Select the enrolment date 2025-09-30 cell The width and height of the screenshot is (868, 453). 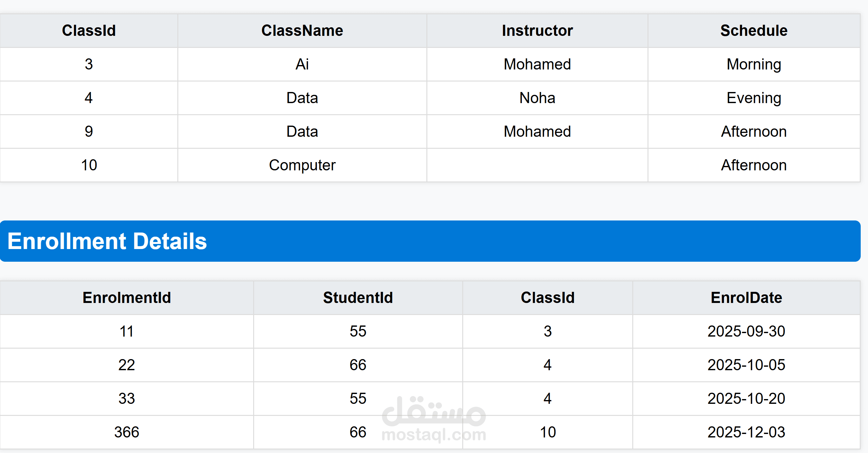(x=746, y=331)
